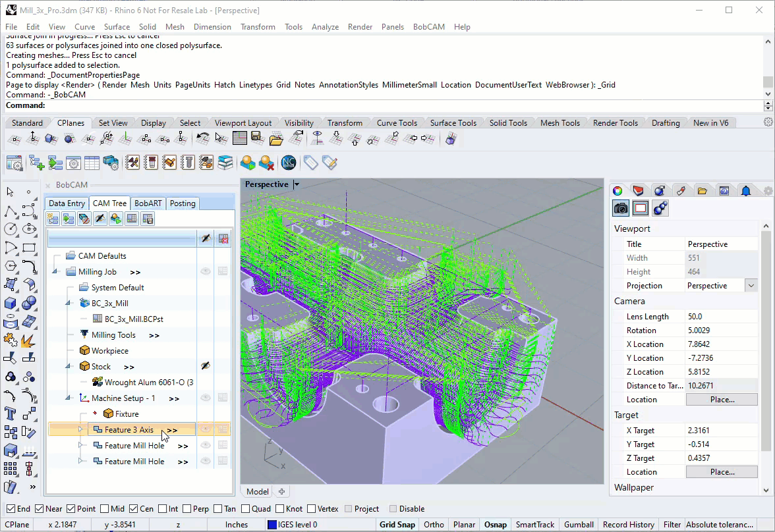
Task: Expand the Feature 3 Axis node
Action: point(80,430)
